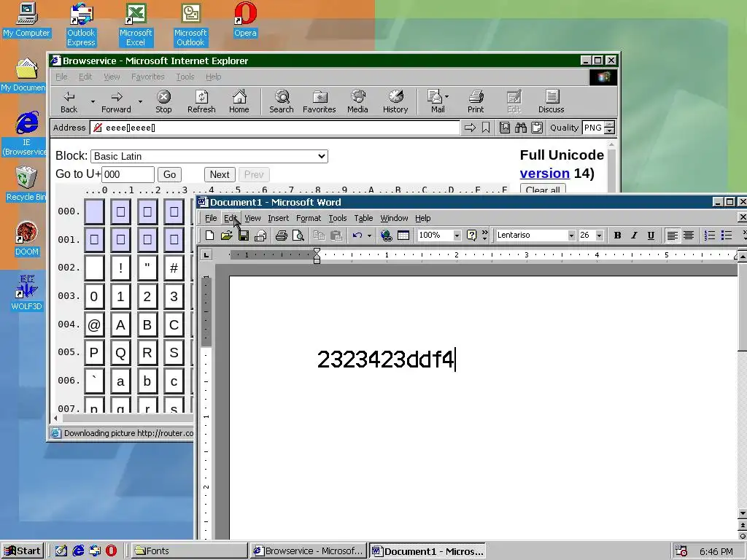Open the Undo history dropdown arrow in Word

(x=369, y=236)
